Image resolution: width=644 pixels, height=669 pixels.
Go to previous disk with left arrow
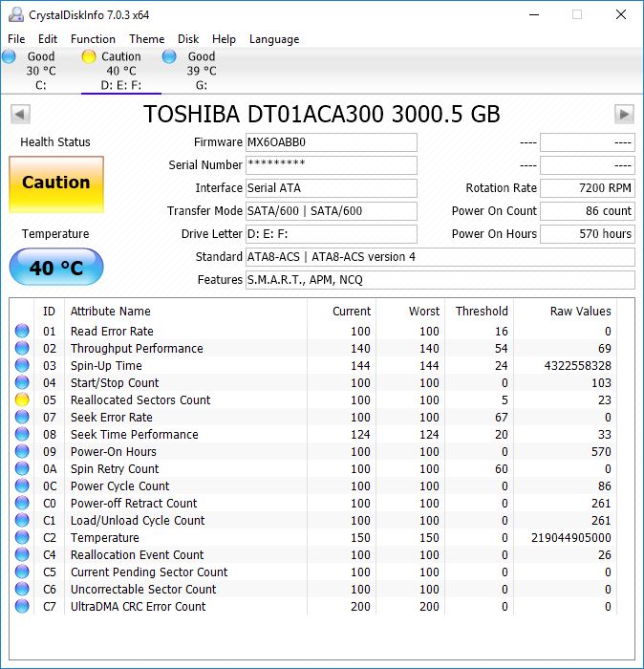[x=20, y=114]
